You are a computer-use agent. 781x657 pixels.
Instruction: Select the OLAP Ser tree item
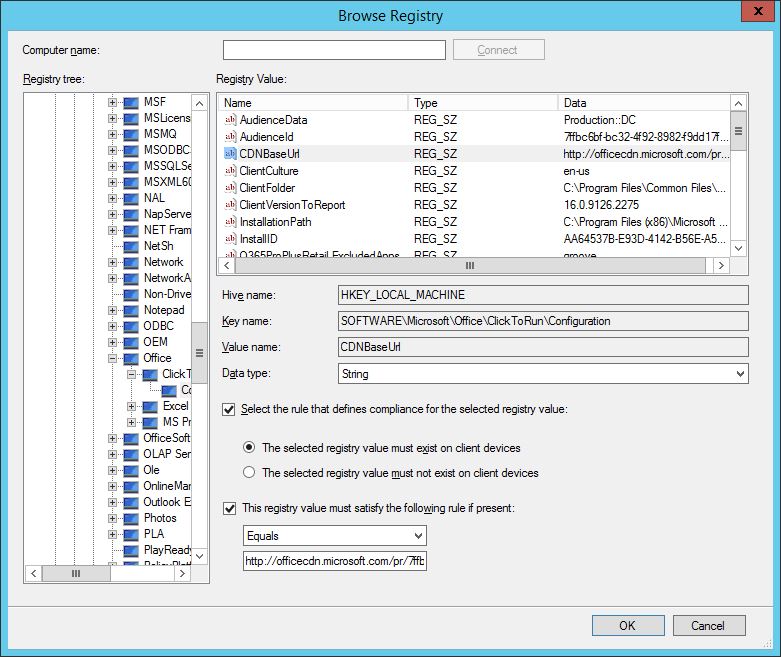click(167, 454)
